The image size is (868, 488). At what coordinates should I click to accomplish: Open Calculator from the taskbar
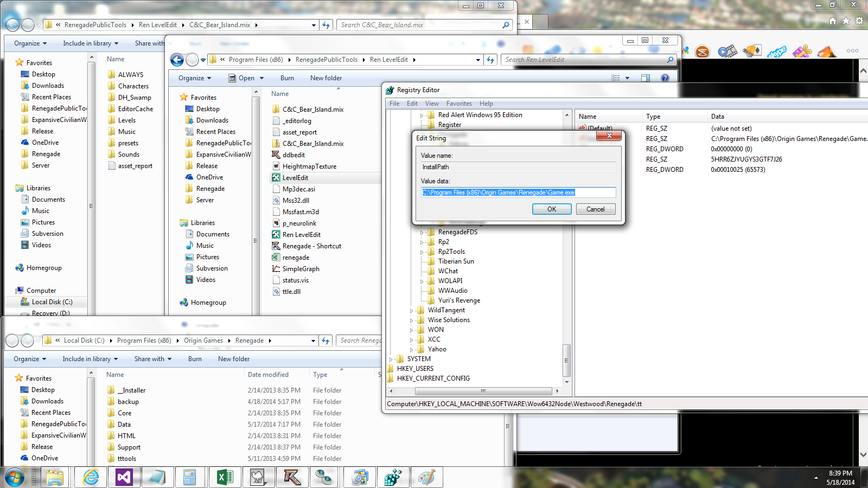(x=189, y=477)
